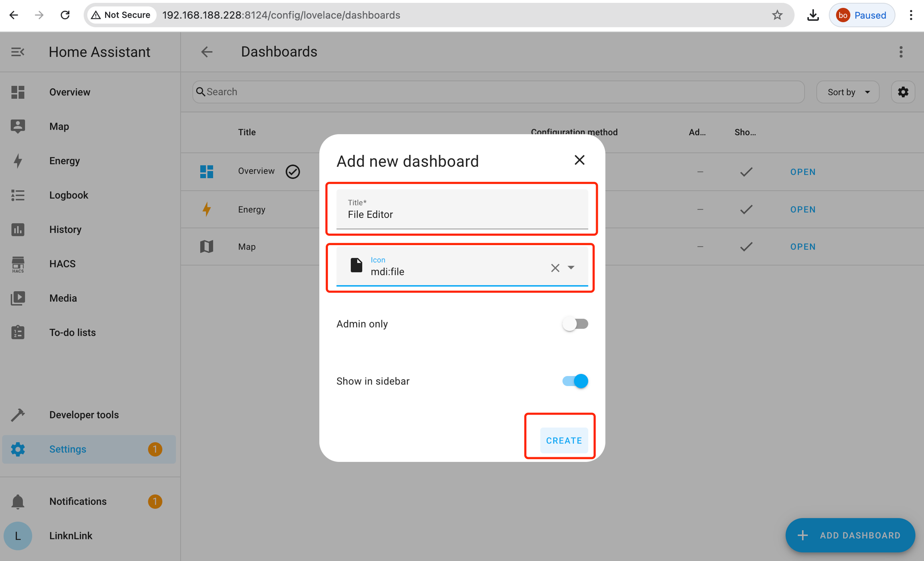Clear the mdi:file icon selection
This screenshot has width=924, height=561.
(x=555, y=268)
